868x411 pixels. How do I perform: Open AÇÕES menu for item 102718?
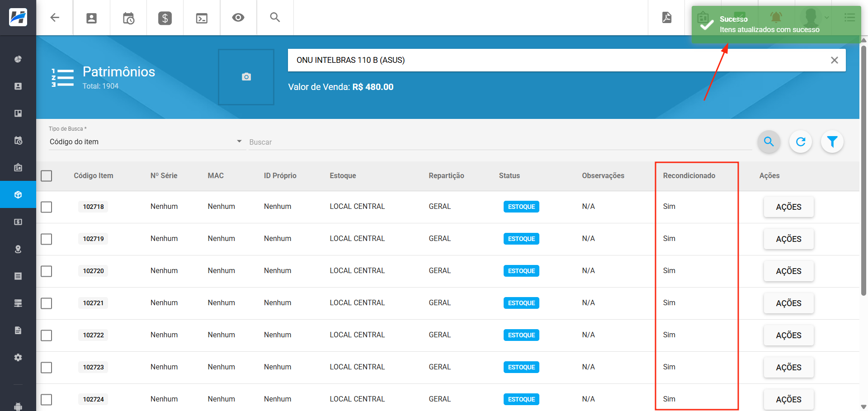789,207
